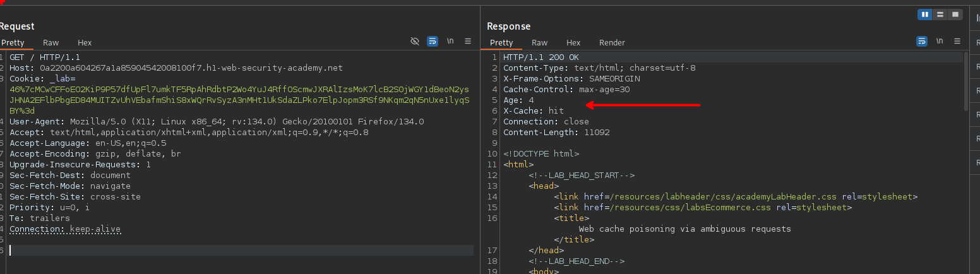Open the Raw tab in Response

click(x=539, y=43)
